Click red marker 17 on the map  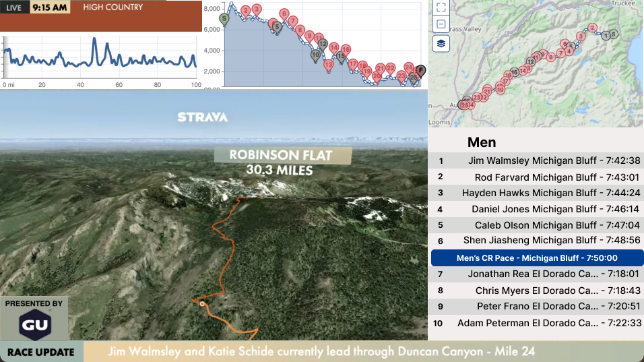pos(505,82)
